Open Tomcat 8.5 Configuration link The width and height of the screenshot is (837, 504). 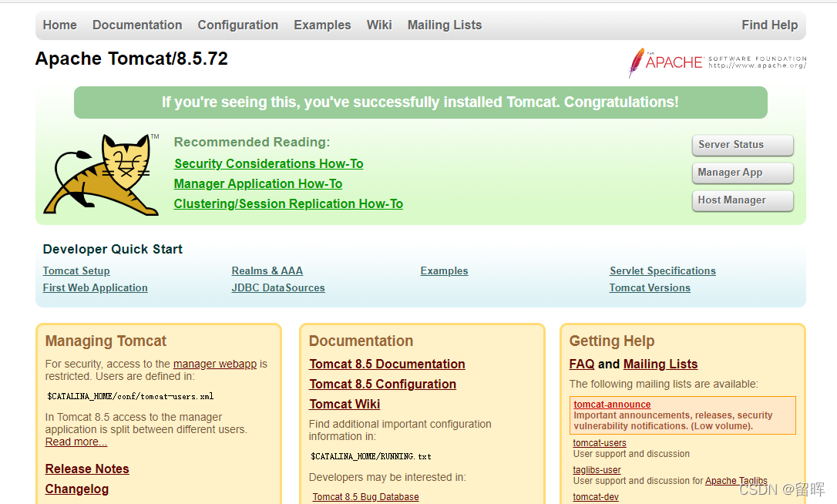(383, 385)
